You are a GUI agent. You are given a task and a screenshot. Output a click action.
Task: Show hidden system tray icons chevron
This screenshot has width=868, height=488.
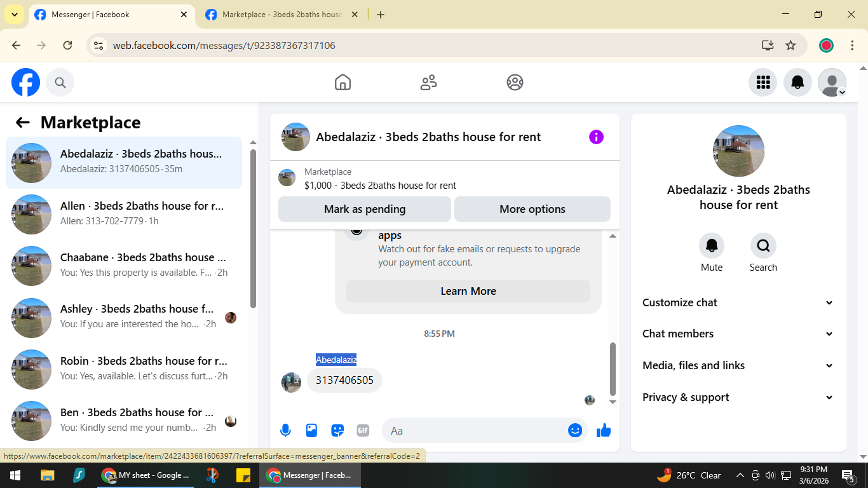(x=740, y=475)
